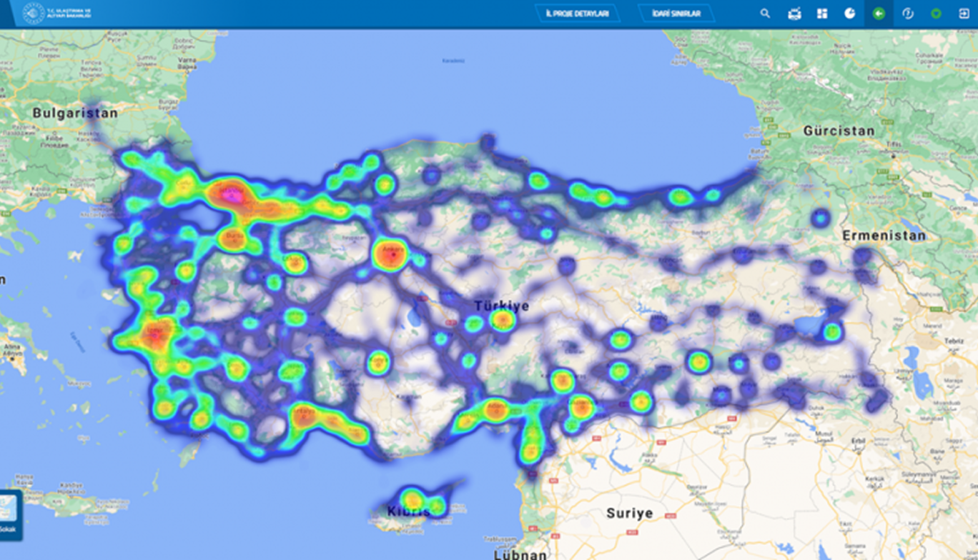This screenshot has width=978, height=560.
Task: Show the pie chart statistics
Action: (850, 14)
